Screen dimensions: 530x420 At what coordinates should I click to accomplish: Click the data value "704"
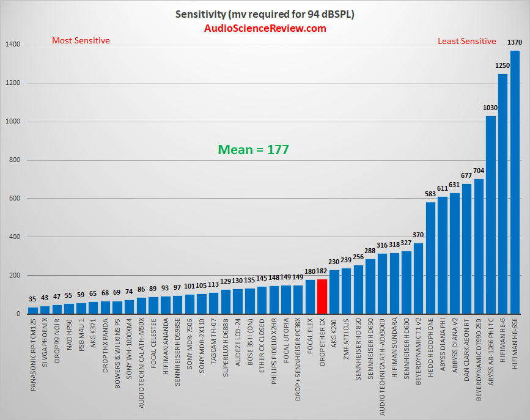point(479,171)
